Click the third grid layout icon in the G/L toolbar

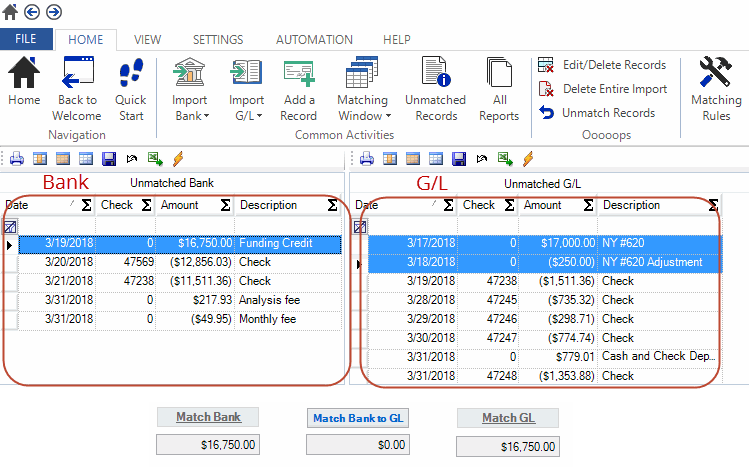(436, 159)
